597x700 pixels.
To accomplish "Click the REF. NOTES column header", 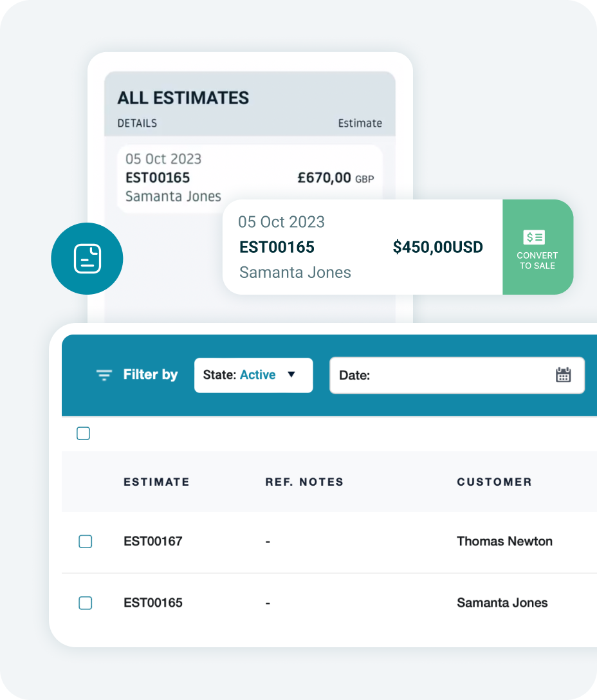I will click(x=304, y=482).
